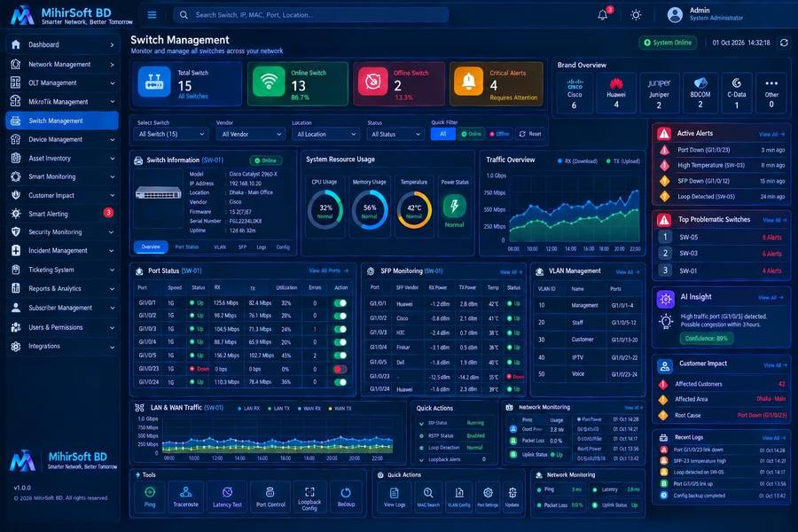Switch theme with the sun icon
Screen dimensions: 798x532
click(x=636, y=15)
